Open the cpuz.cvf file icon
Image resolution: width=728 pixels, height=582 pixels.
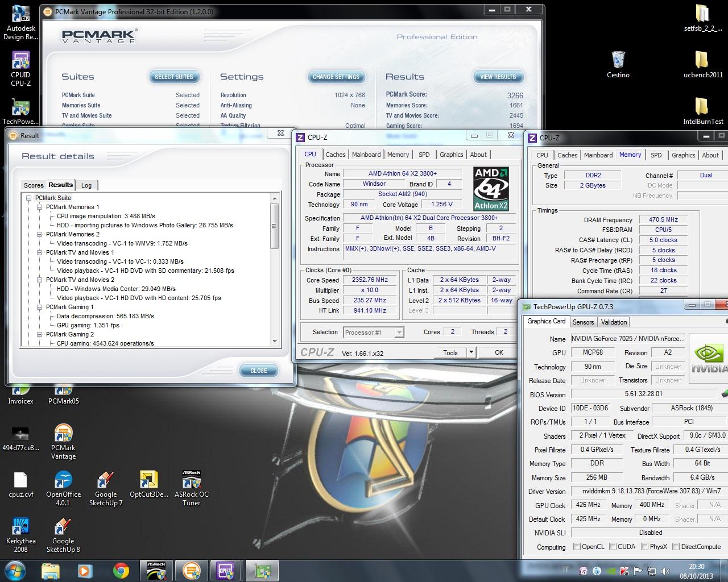[x=20, y=485]
